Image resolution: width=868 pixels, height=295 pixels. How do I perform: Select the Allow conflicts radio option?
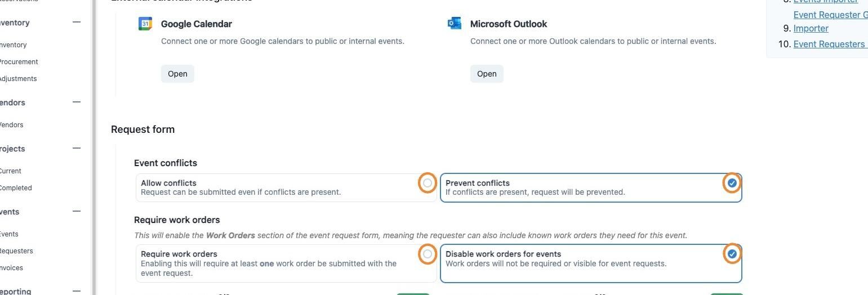[x=428, y=183]
